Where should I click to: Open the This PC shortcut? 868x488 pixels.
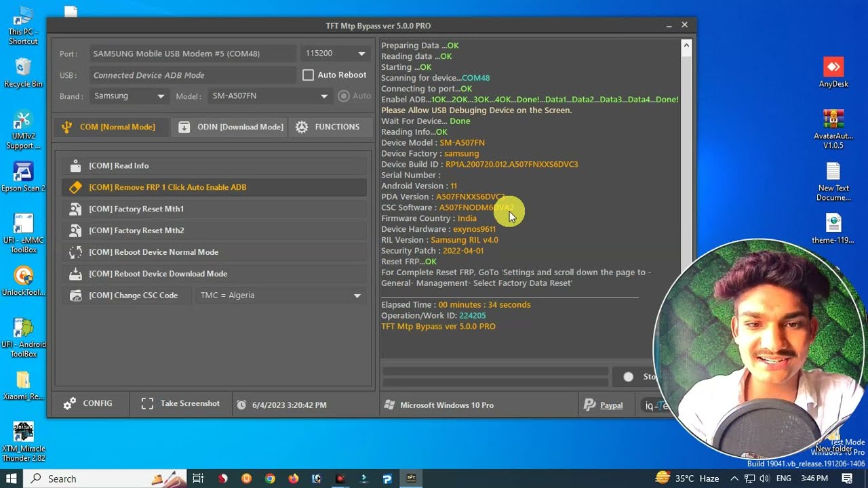click(23, 26)
